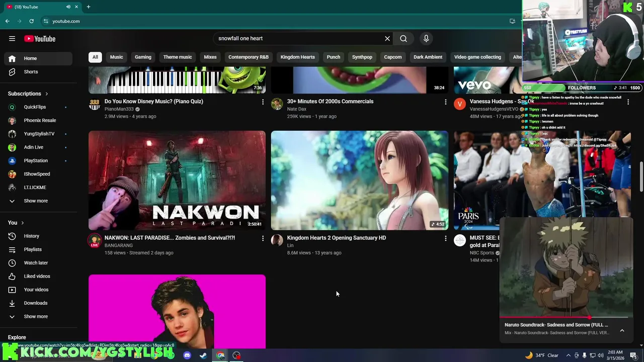Image resolution: width=644 pixels, height=362 pixels.
Task: Open the piano keyboard Disney quiz thumbnail
Action: point(177,80)
